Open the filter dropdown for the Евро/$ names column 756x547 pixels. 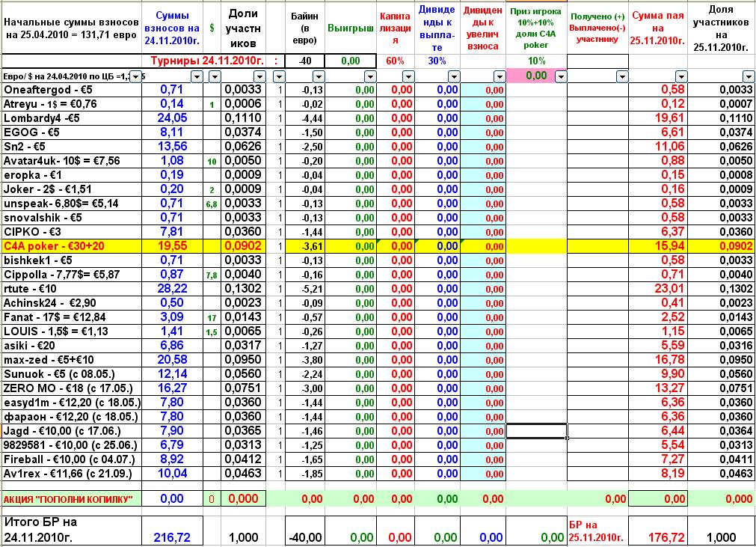click(136, 76)
